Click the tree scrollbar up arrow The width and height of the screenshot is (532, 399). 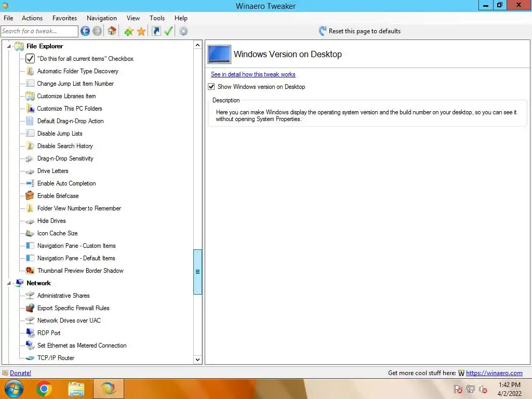pos(198,45)
